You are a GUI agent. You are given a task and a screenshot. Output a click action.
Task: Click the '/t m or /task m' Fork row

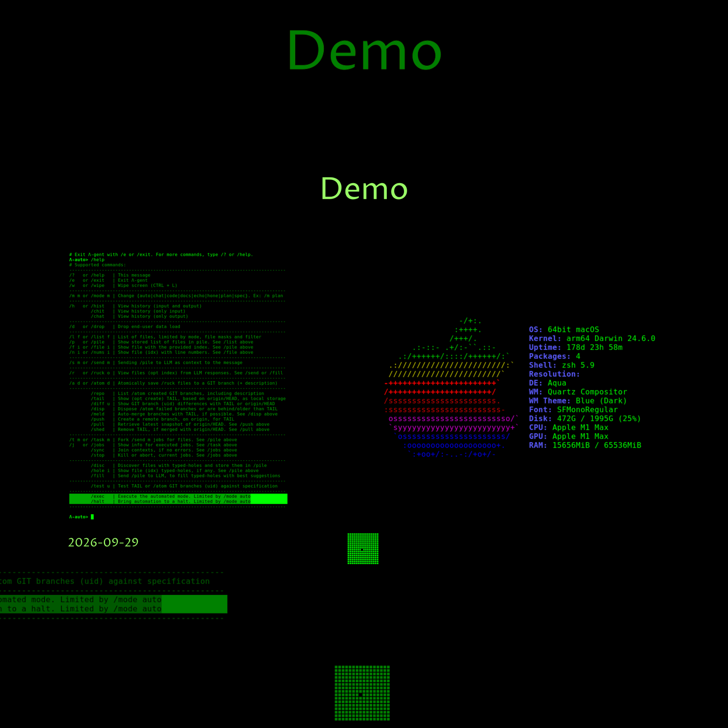(x=153, y=440)
